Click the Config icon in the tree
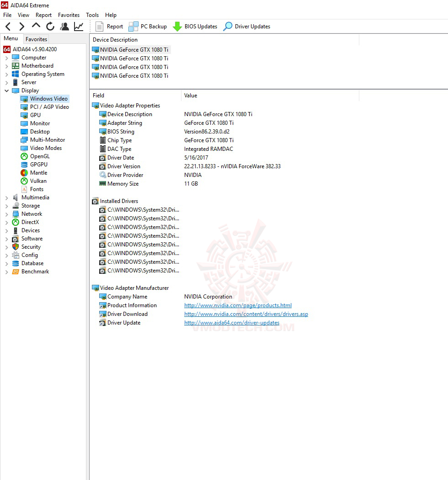The image size is (448, 480). (15, 255)
